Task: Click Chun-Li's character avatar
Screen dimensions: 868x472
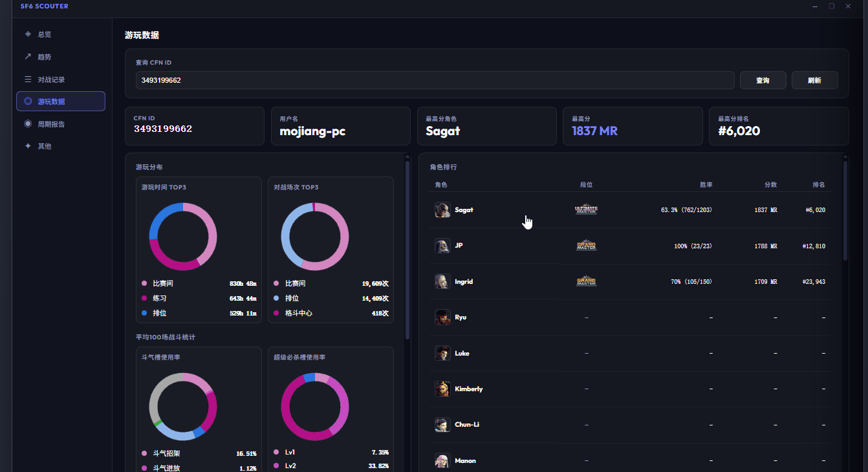Action: 442,425
